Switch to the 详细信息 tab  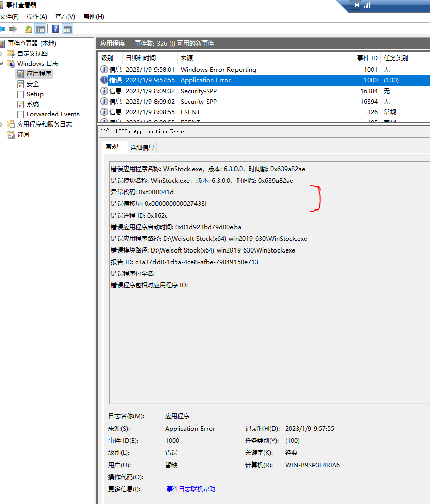[x=142, y=148]
